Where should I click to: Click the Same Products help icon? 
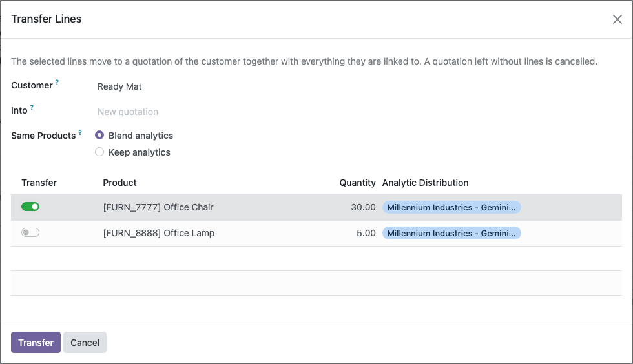point(80,132)
